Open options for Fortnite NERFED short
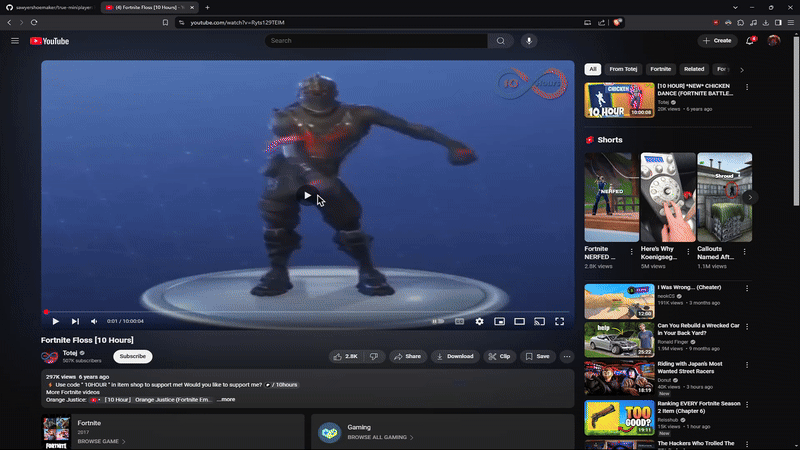The image size is (800, 450). pos(631,252)
